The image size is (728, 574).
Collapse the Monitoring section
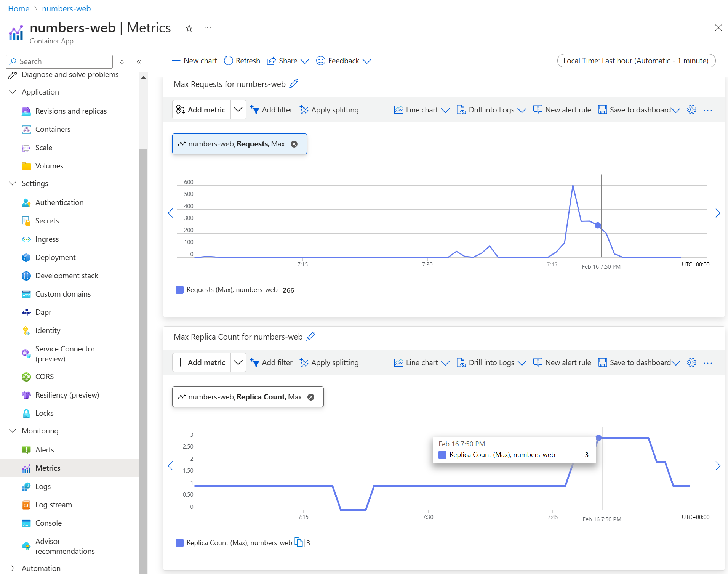click(x=13, y=431)
